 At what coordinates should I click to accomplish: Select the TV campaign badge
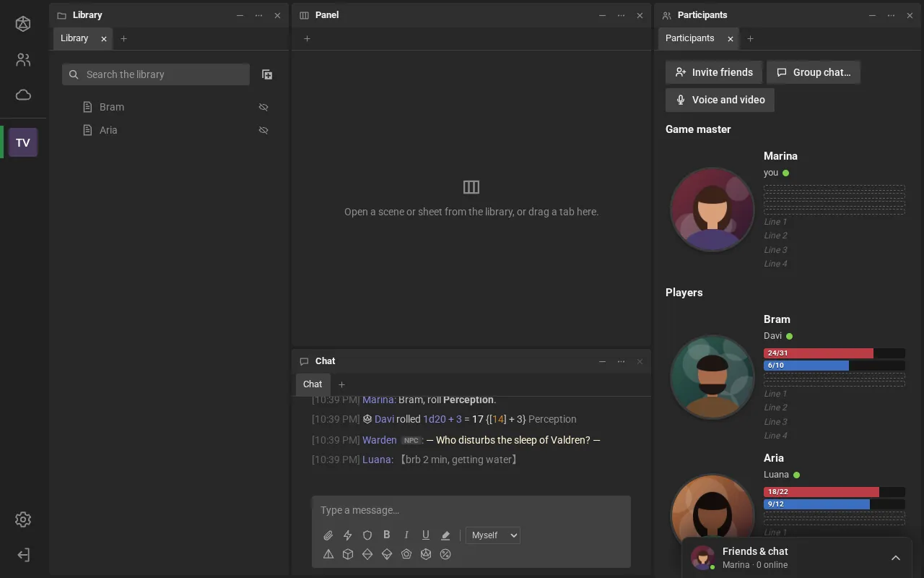23,142
